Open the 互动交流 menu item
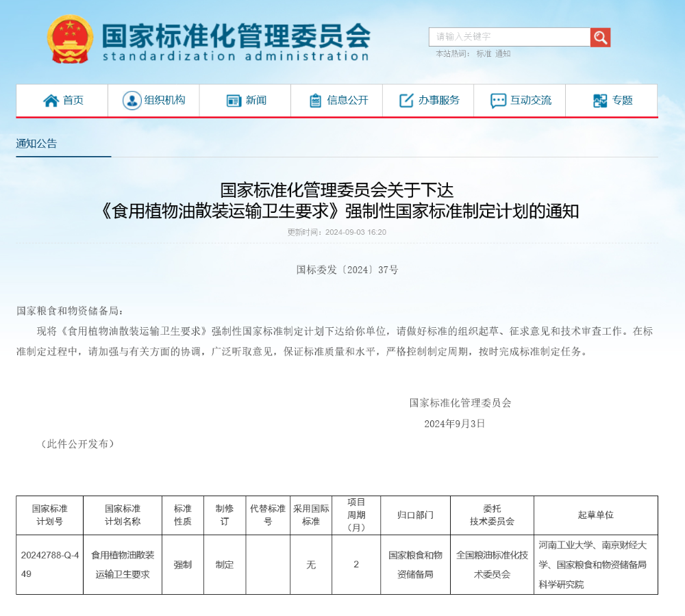 [519, 101]
